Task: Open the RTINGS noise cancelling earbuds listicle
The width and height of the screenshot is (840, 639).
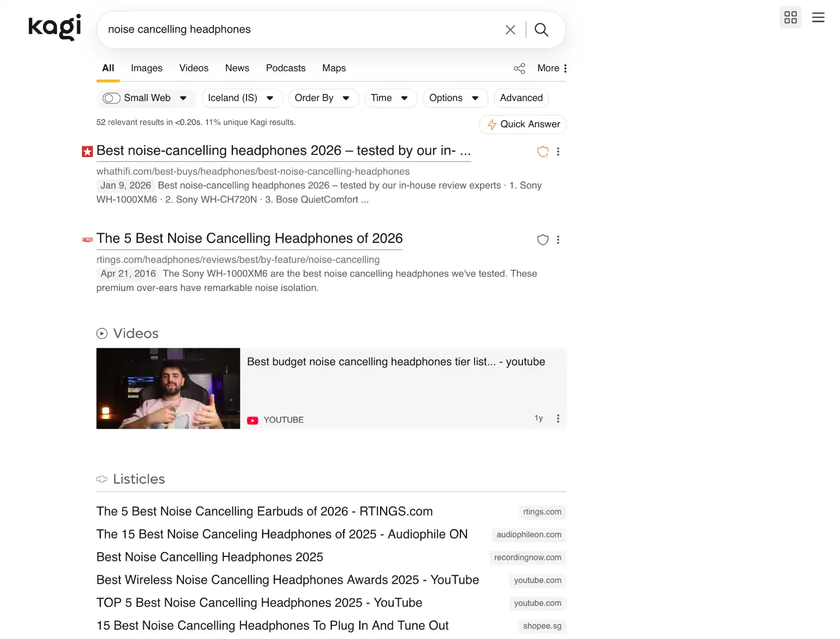Action: pyautogui.click(x=264, y=511)
